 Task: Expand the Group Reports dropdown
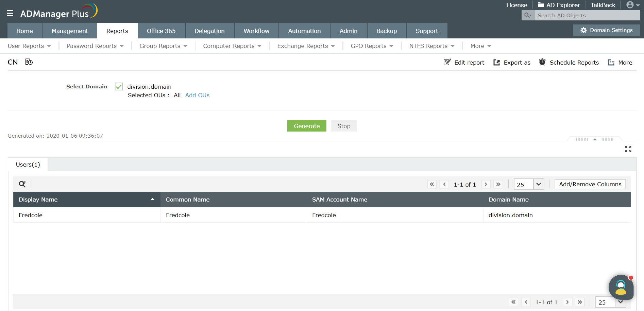[163, 46]
